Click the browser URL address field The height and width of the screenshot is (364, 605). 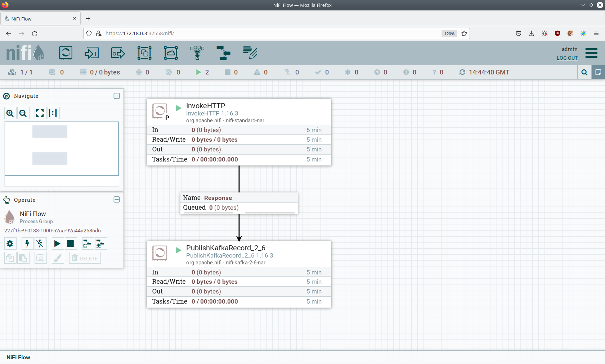click(270, 33)
